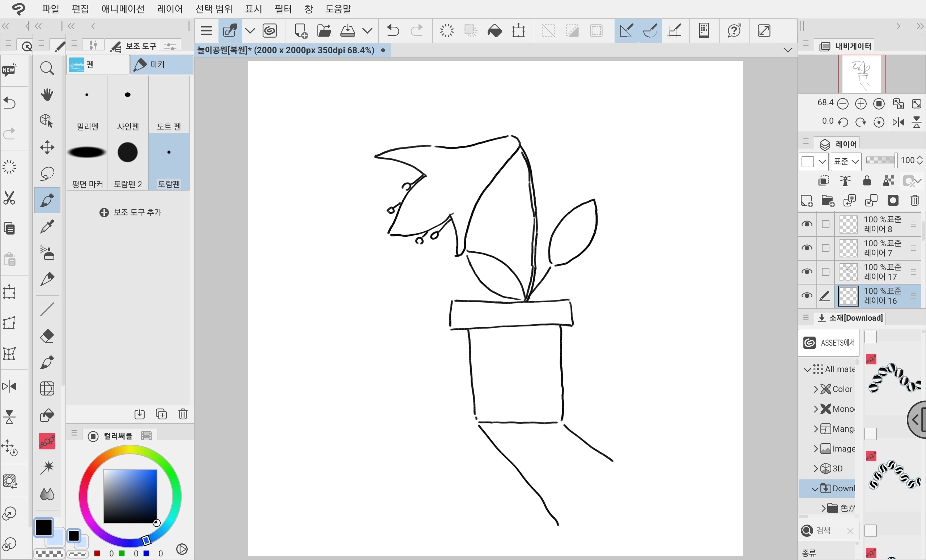Select the Operation object tool
The width and height of the screenshot is (926, 560).
[x=47, y=121]
